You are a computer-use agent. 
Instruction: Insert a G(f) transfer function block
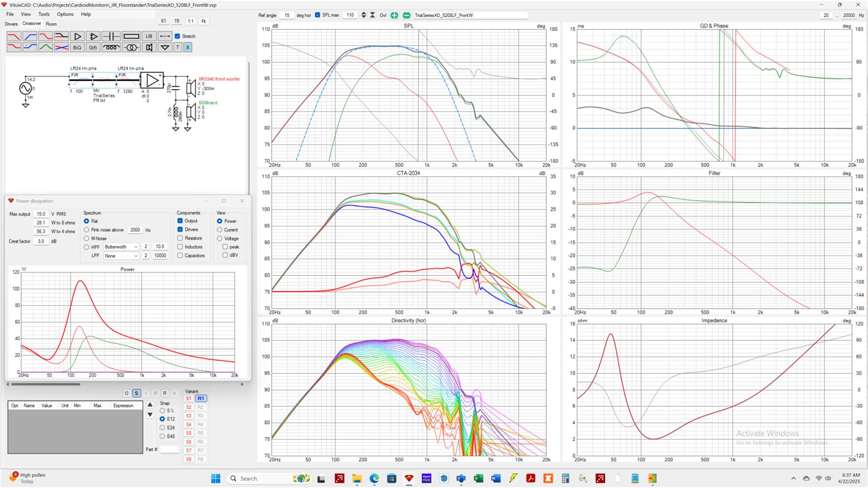click(x=93, y=47)
